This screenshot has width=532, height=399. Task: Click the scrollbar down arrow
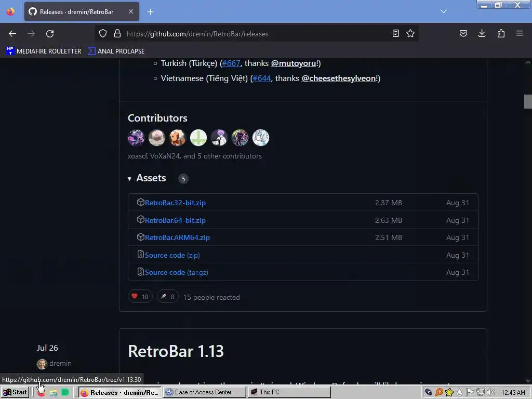(x=528, y=381)
